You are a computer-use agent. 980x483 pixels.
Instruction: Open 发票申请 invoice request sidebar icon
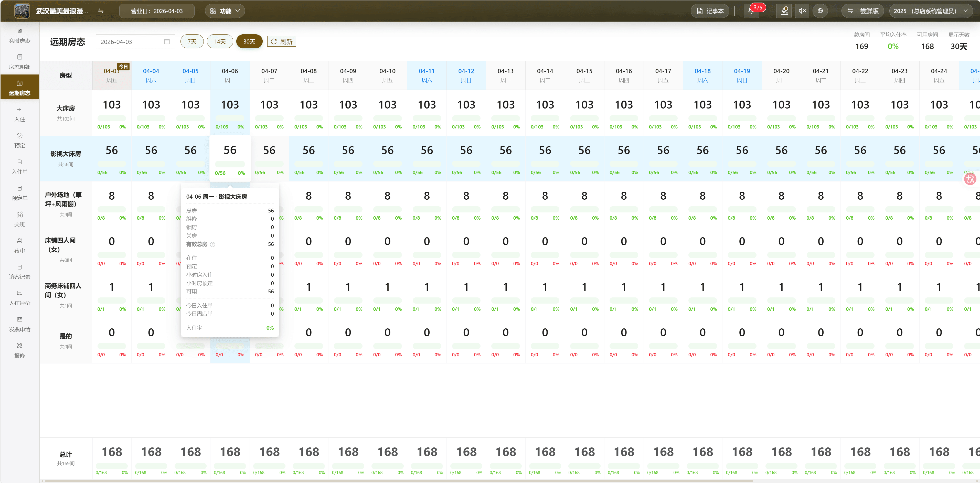19,324
